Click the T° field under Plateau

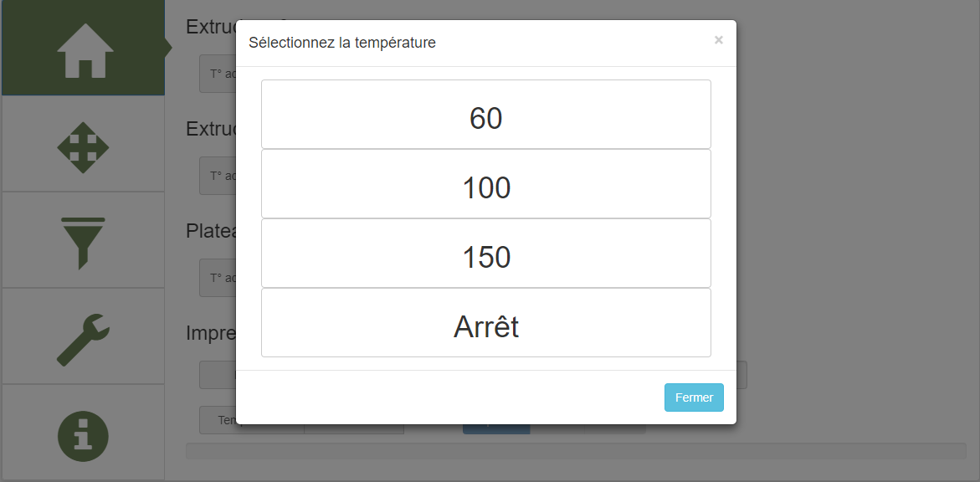[x=218, y=278]
